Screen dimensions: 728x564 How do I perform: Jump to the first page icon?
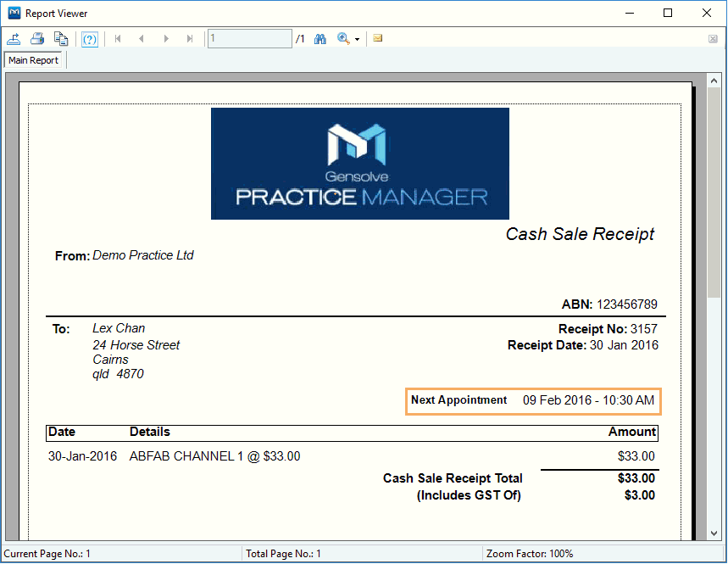(x=118, y=39)
